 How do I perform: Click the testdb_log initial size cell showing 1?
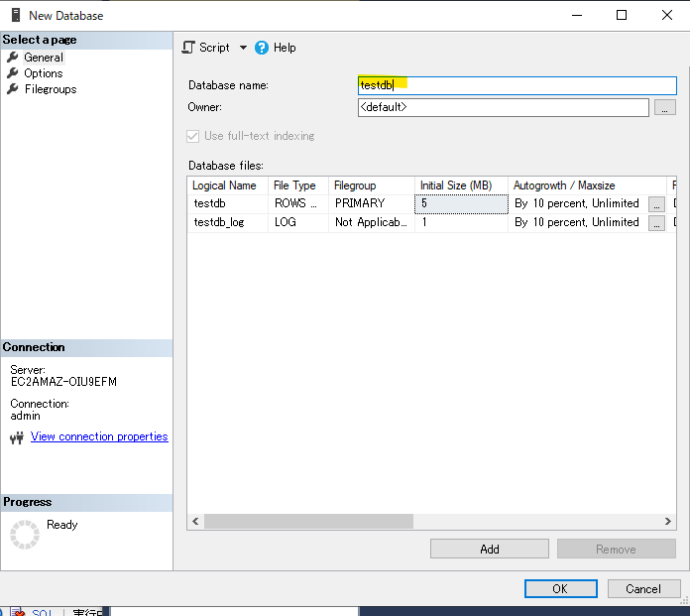pyautogui.click(x=461, y=222)
